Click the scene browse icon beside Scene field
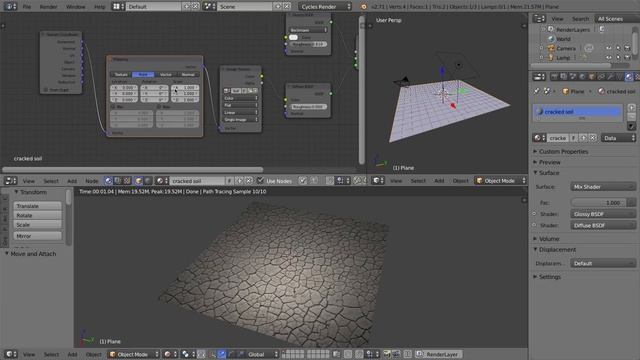Viewport: 640px width, 360px height. tap(209, 7)
